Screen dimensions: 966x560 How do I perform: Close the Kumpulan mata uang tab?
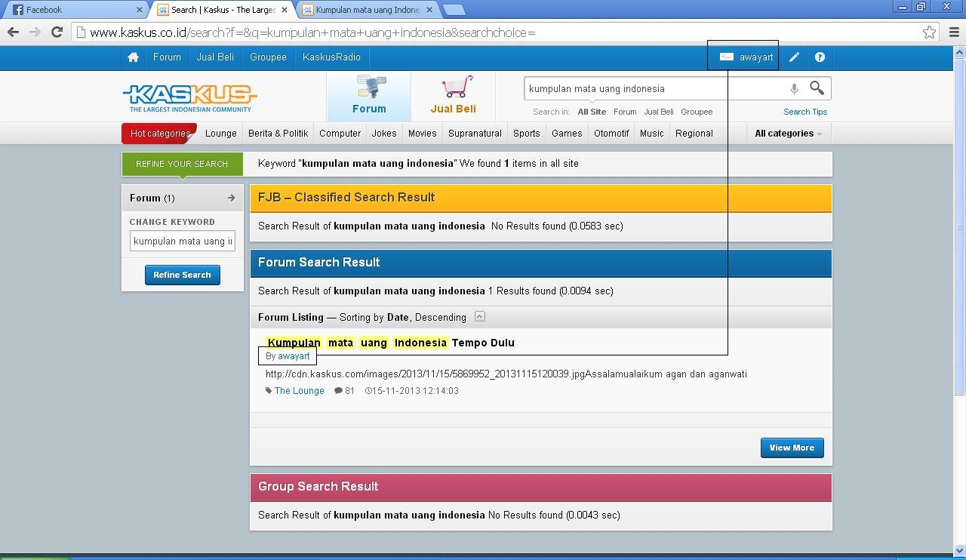tap(429, 10)
